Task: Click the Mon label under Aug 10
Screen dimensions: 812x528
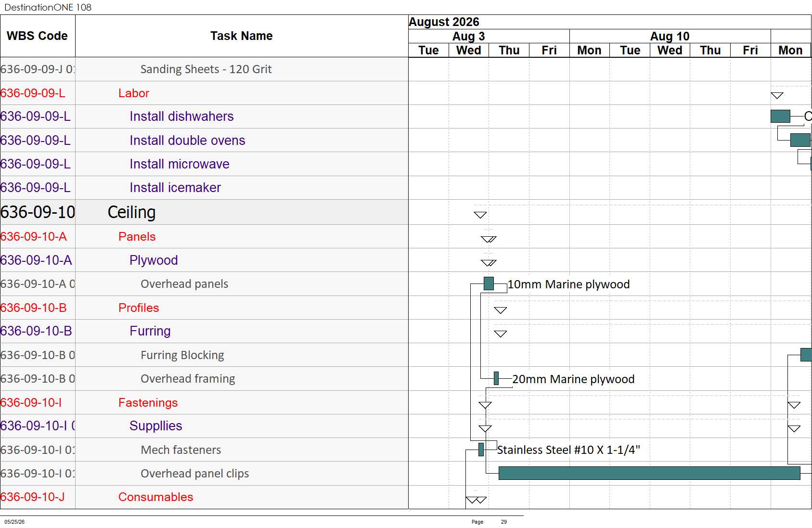Action: [589, 51]
